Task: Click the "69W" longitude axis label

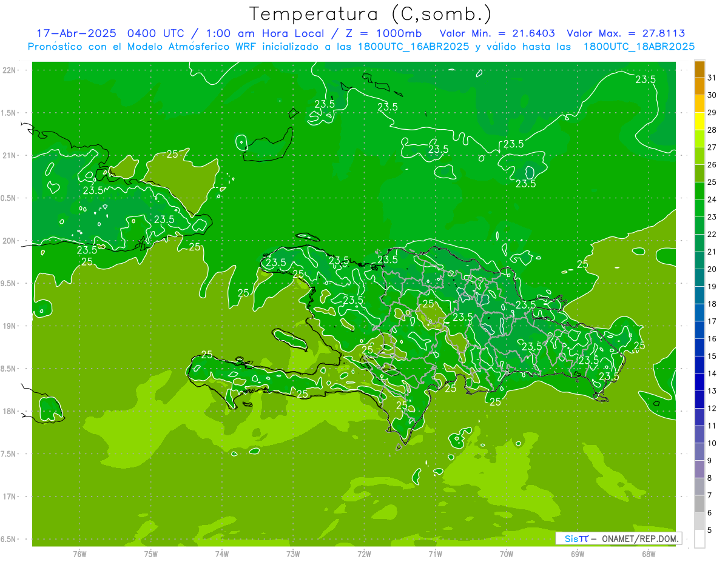Action: coord(577,554)
